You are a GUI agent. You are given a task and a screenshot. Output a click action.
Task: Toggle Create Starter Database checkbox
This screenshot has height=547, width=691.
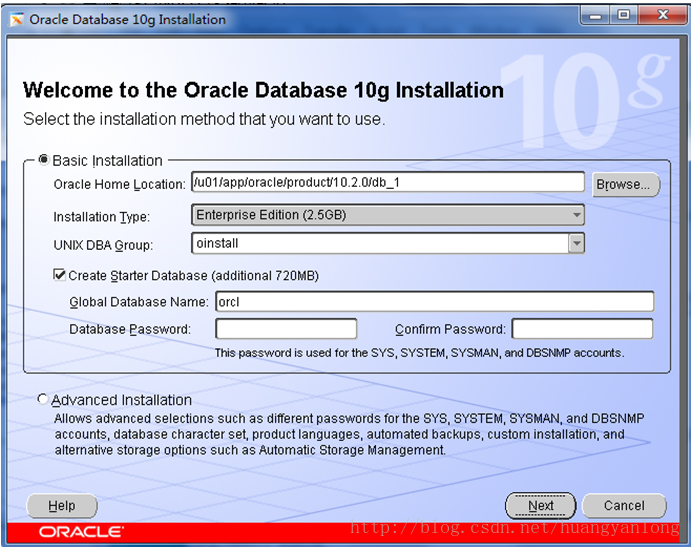59,275
